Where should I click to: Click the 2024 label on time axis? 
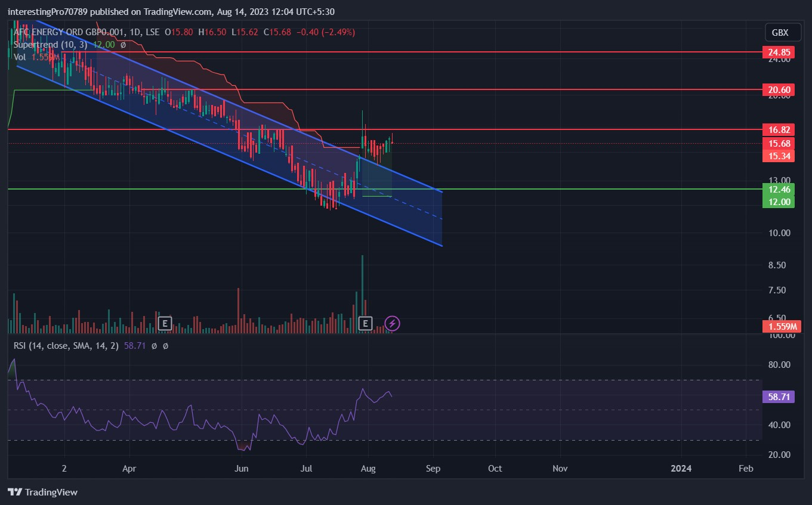[681, 469]
